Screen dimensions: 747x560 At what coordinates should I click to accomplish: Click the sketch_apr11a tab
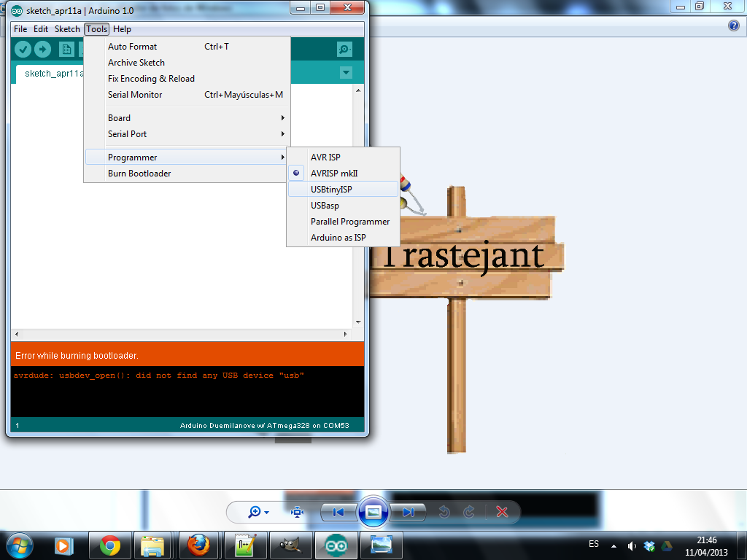50,74
